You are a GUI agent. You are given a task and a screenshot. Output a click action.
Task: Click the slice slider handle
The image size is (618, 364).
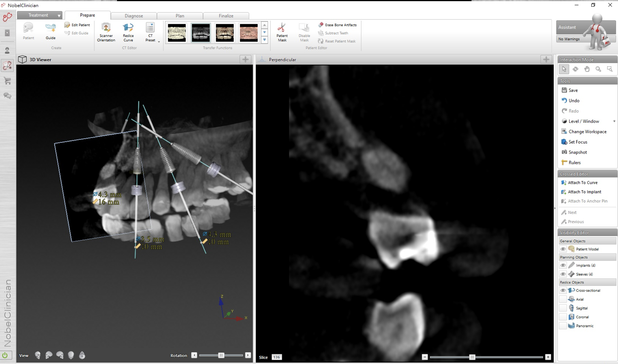click(472, 357)
